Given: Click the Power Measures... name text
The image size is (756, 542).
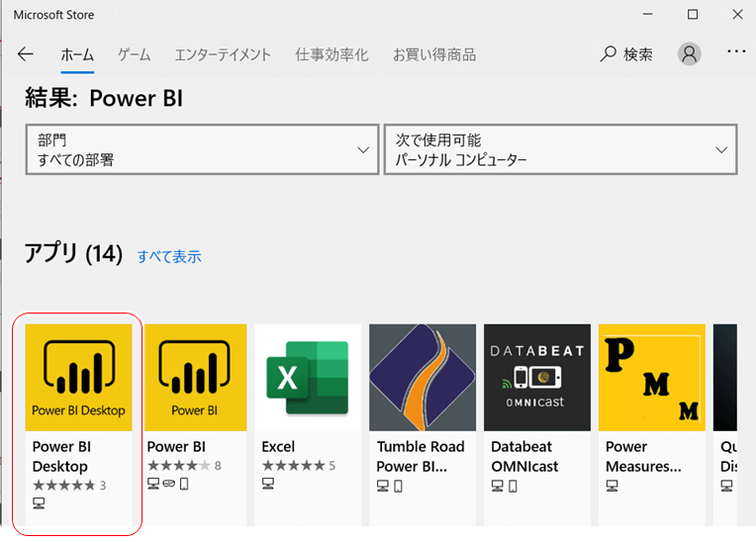Looking at the screenshot, I should [643, 456].
